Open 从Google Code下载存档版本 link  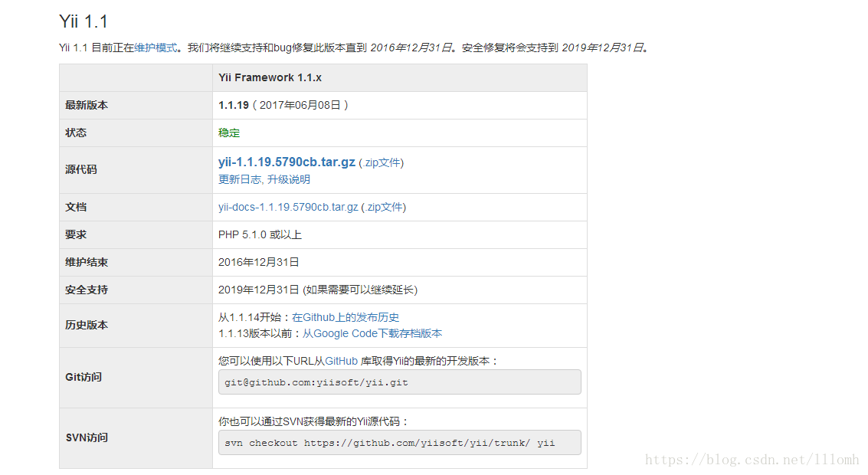click(372, 333)
